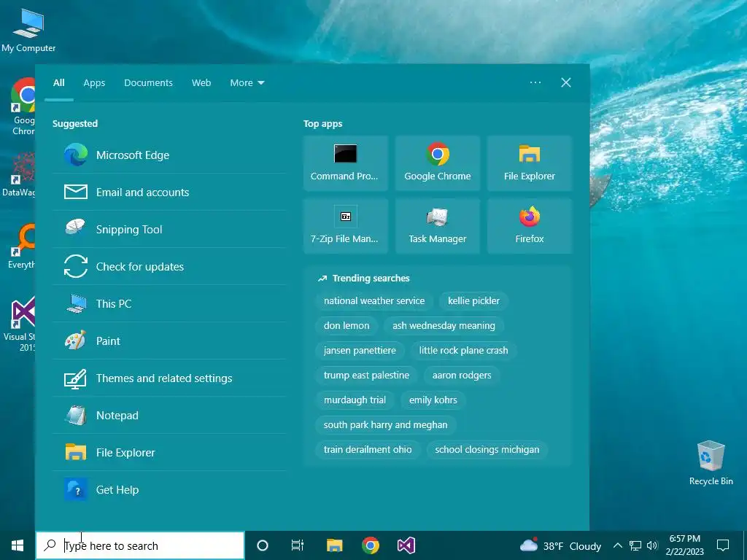Screen dimensions: 747x560
Task: Open File Explorer in Suggested list
Action: (169, 452)
